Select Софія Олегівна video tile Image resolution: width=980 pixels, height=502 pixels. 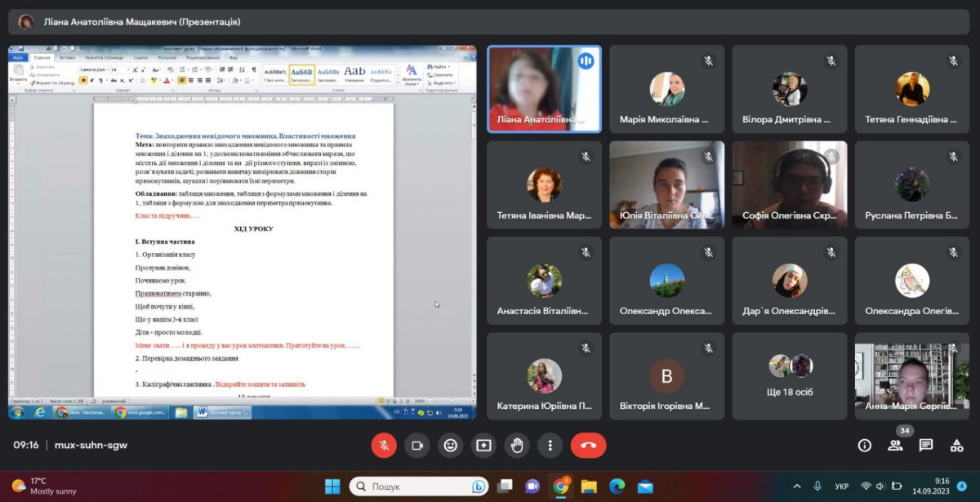790,184
